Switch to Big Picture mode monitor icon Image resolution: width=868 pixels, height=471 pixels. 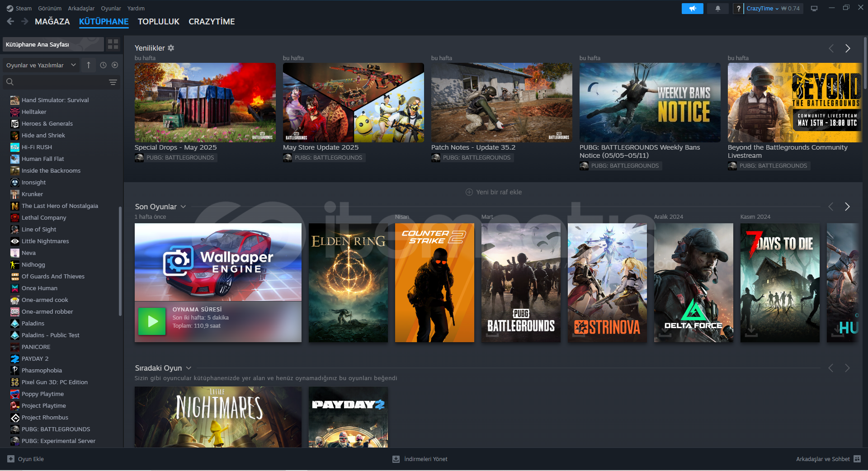tap(814, 9)
